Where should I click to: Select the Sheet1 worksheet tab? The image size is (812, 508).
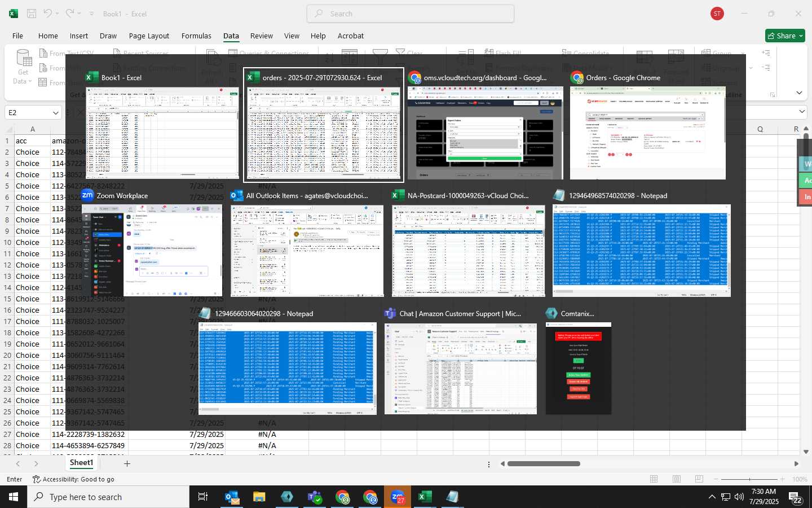coord(81,463)
